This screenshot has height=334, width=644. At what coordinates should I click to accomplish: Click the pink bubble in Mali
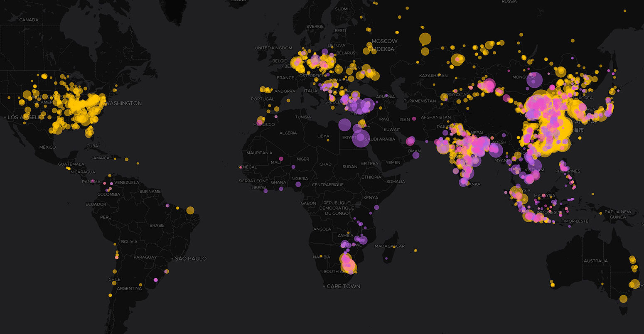281,158
